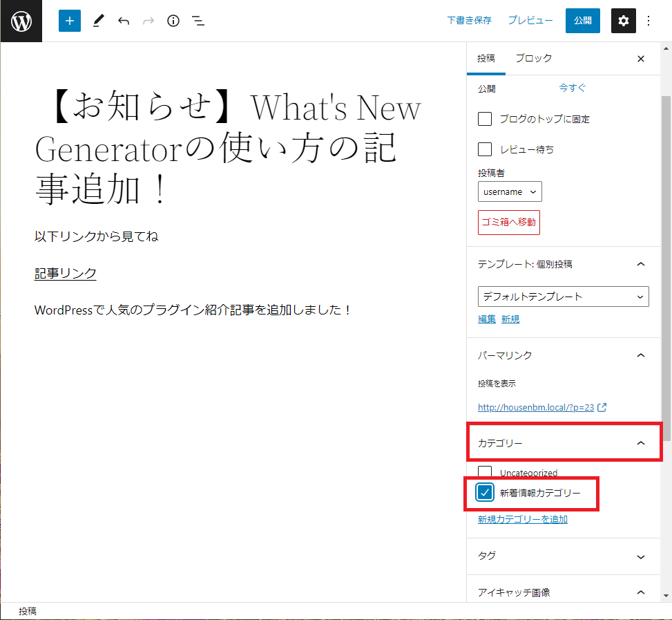Switch to the ブロック tab

[534, 58]
